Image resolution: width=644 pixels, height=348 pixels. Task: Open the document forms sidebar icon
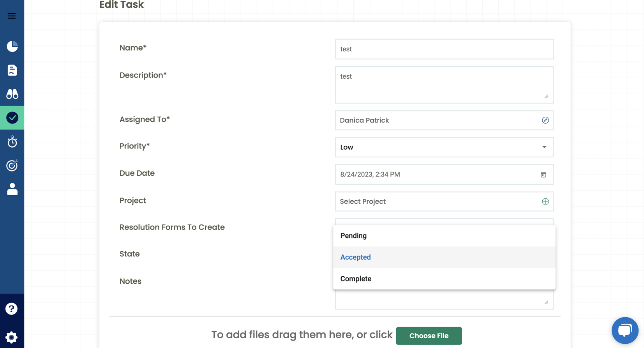(x=12, y=70)
